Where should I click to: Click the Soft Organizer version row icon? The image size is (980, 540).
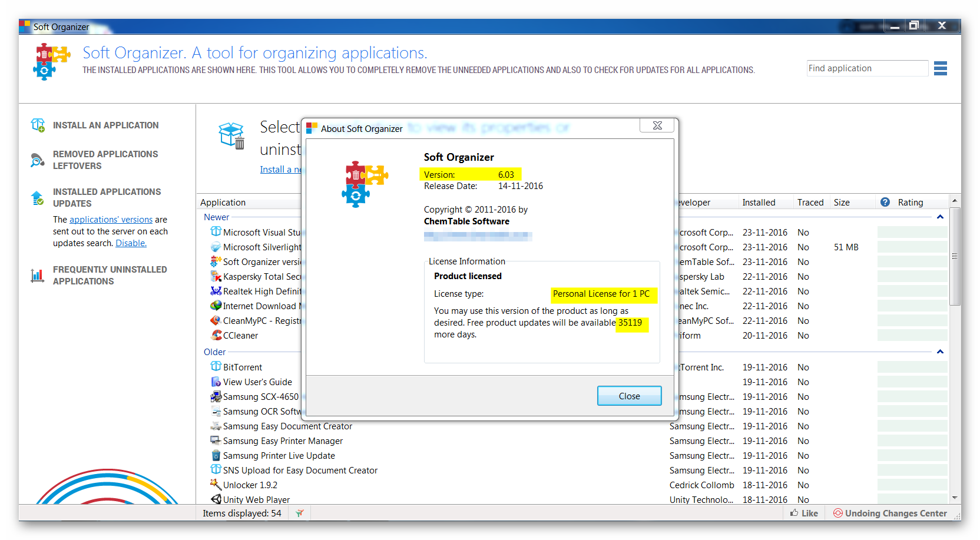[x=216, y=261]
